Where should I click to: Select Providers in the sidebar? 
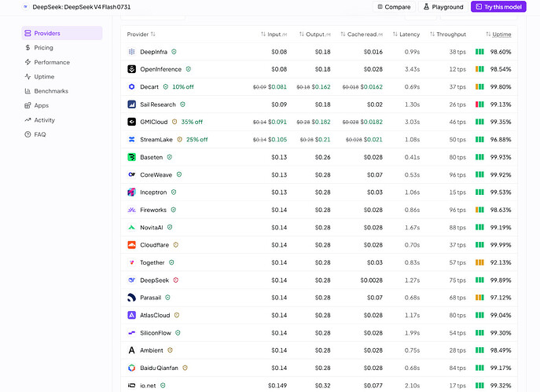(62, 33)
